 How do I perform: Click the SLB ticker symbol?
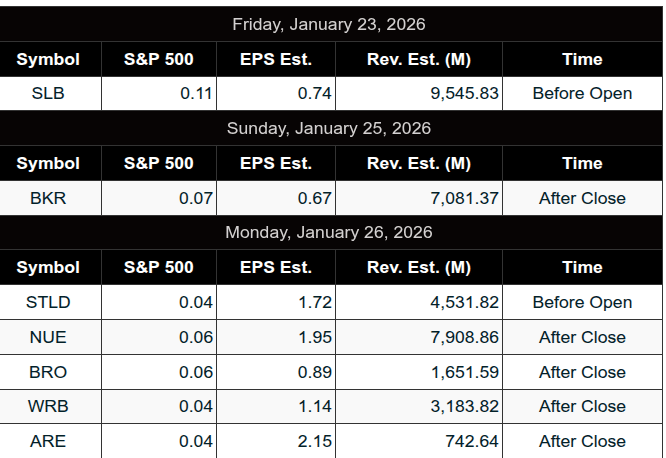(48, 94)
